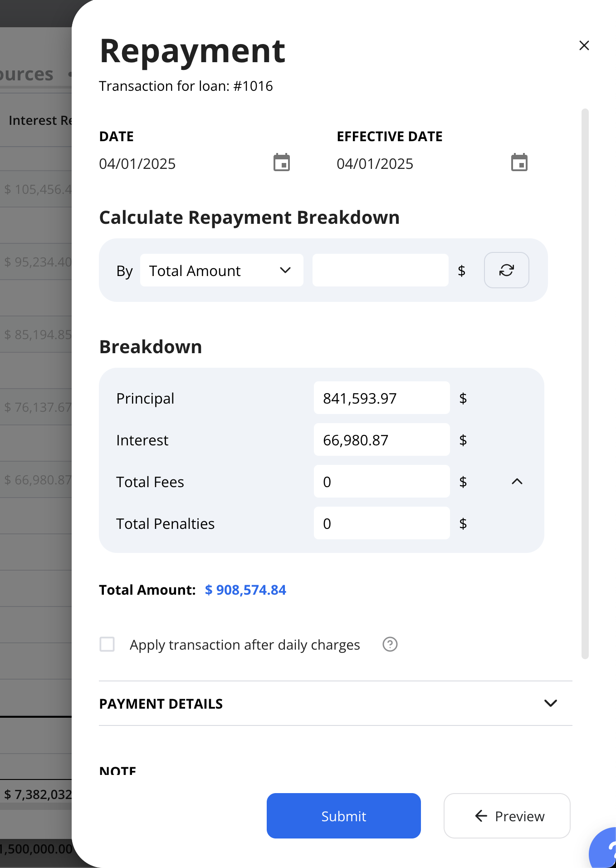Click the help icon beside daily charges
This screenshot has height=868, width=616.
coord(390,644)
